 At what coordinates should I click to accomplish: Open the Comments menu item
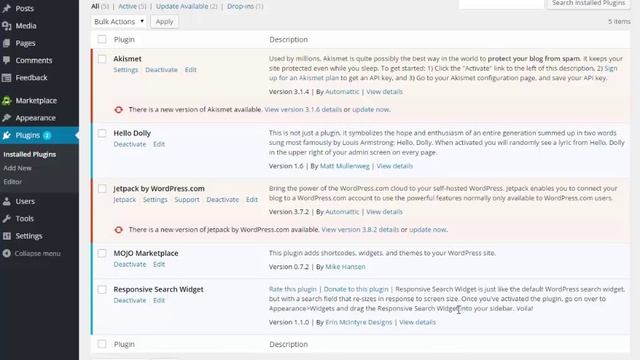click(34, 60)
